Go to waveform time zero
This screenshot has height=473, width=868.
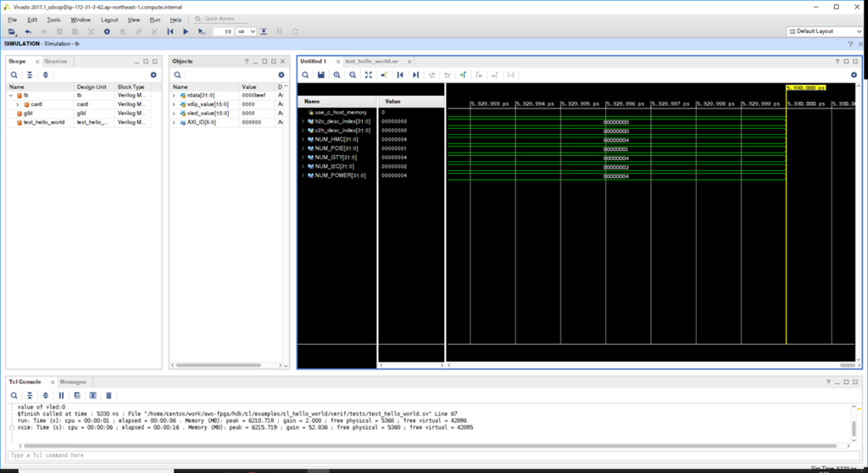click(x=400, y=75)
